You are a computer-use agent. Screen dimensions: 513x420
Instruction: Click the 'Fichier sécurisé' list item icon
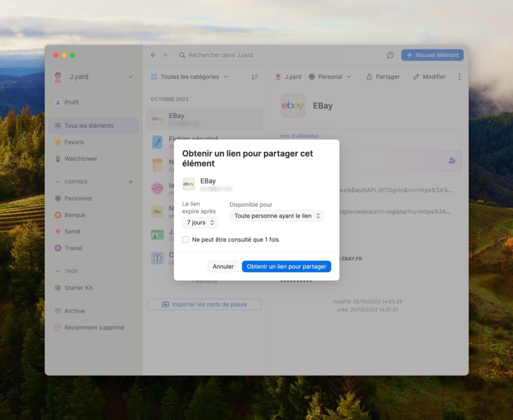click(157, 142)
